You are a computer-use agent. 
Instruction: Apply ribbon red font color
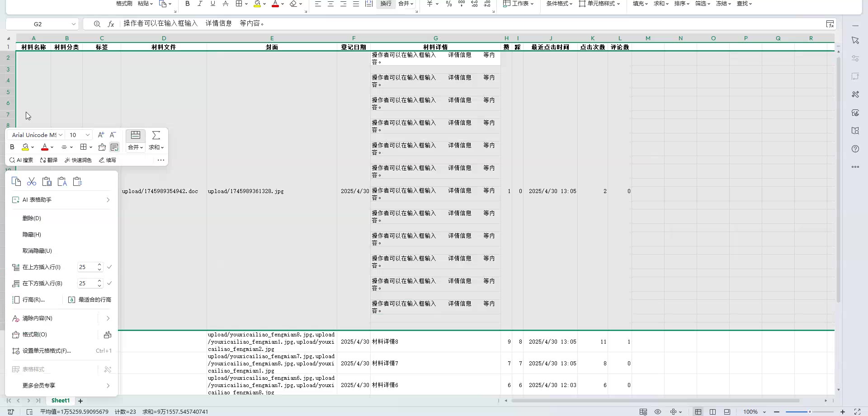[275, 4]
